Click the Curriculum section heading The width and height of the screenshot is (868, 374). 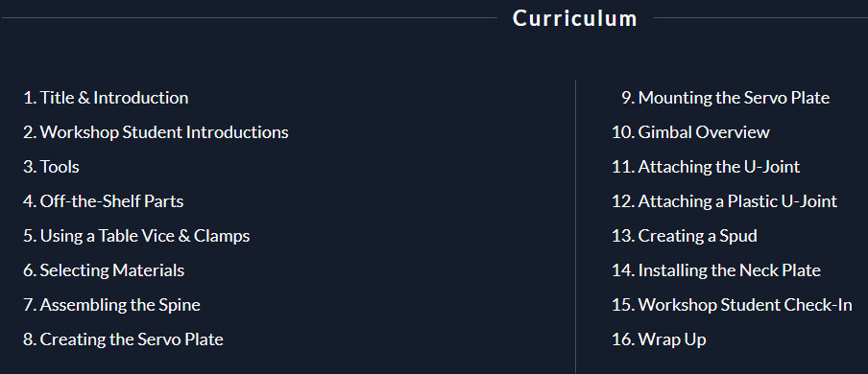pos(574,18)
